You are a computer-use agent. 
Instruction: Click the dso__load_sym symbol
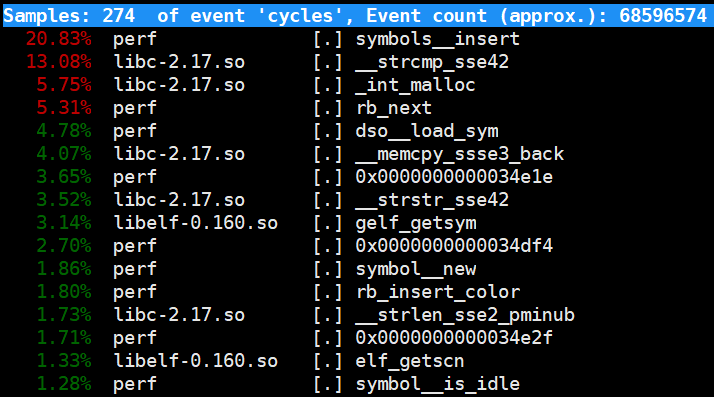pyautogui.click(x=427, y=131)
